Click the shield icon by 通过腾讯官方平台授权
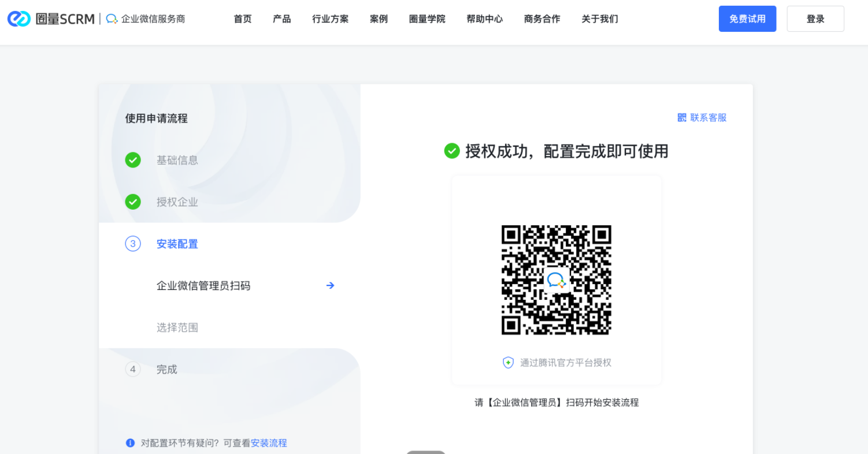Viewport: 868px width, 454px height. [x=508, y=363]
